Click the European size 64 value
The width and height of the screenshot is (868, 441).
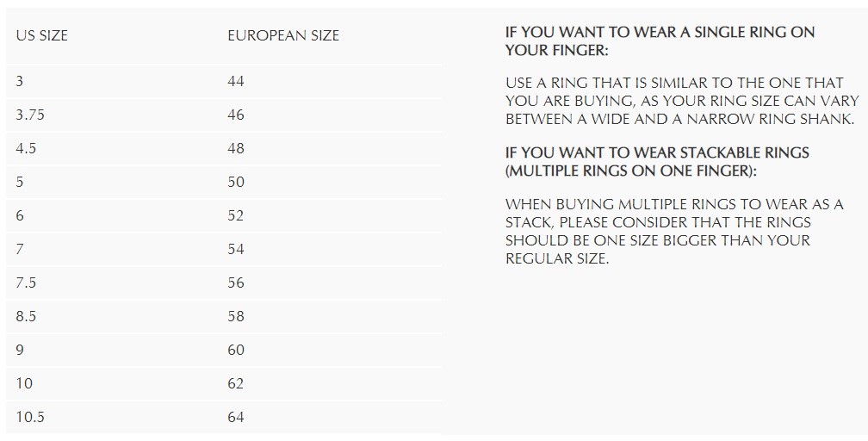coord(236,417)
